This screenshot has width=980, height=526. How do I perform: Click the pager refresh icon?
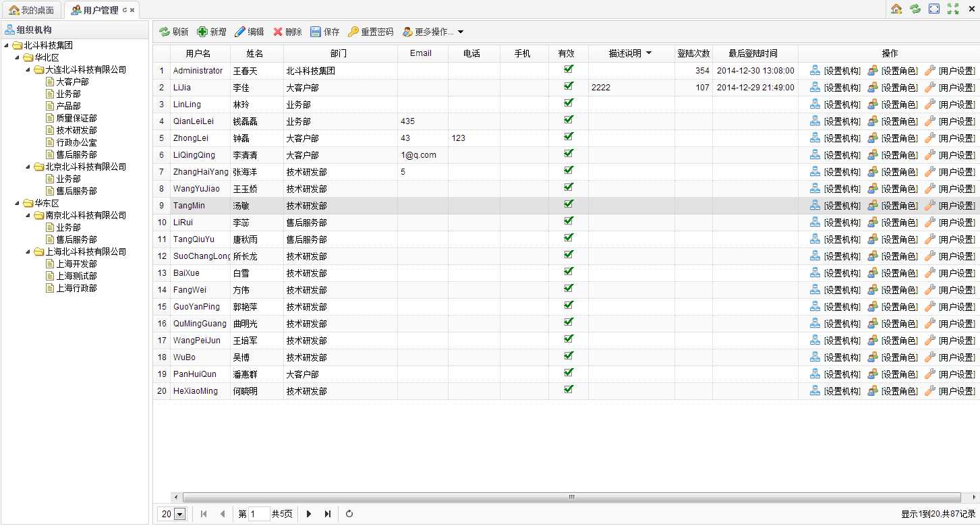pos(349,514)
